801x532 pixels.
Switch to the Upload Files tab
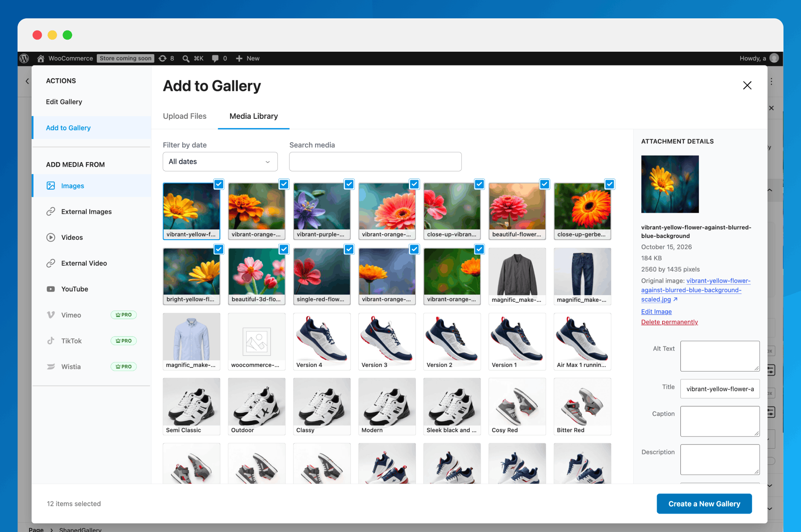click(185, 116)
